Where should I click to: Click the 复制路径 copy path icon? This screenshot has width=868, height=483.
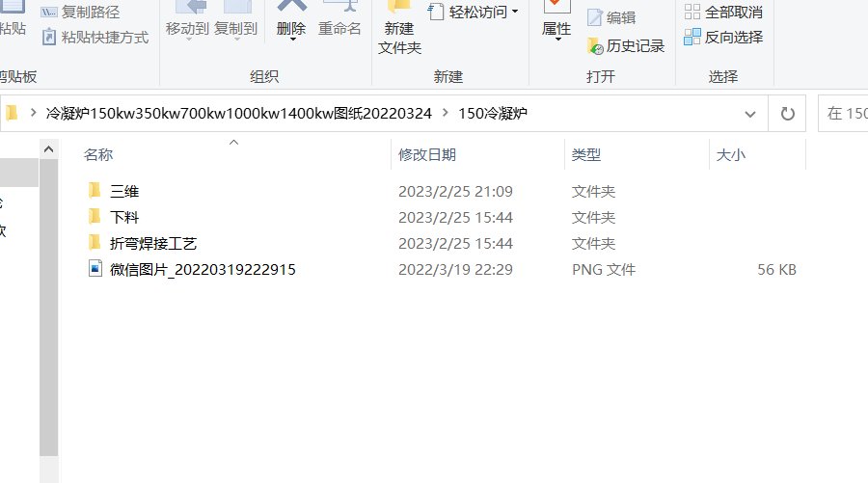[x=49, y=13]
